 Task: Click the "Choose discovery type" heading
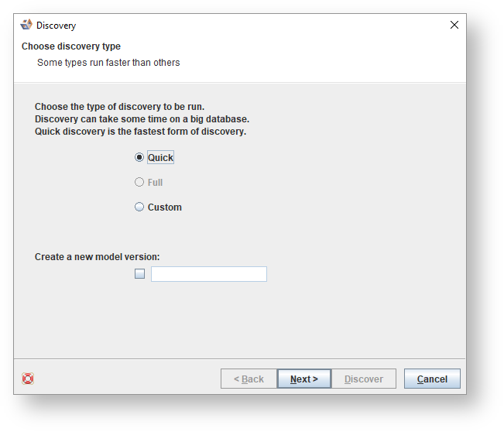click(x=71, y=46)
